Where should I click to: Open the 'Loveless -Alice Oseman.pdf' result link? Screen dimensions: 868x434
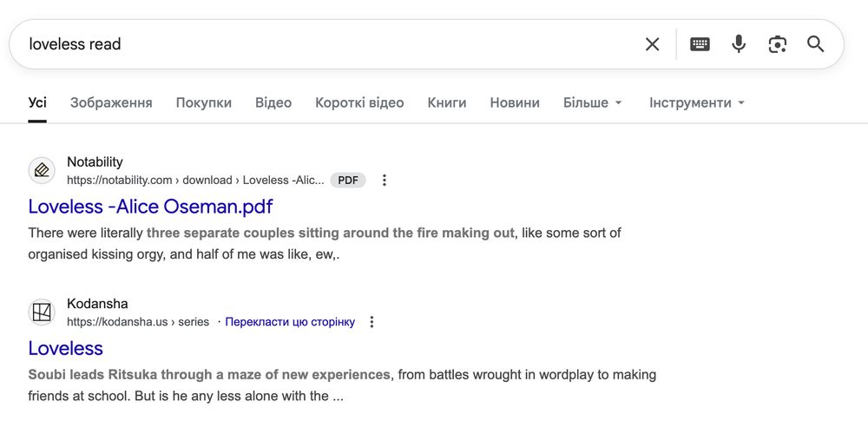tap(150, 207)
